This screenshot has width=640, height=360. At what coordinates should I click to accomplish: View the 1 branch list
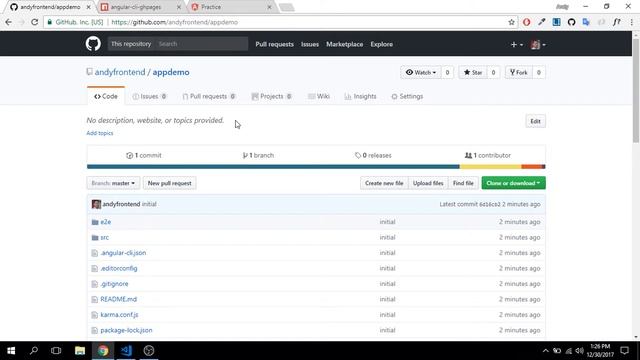258,156
